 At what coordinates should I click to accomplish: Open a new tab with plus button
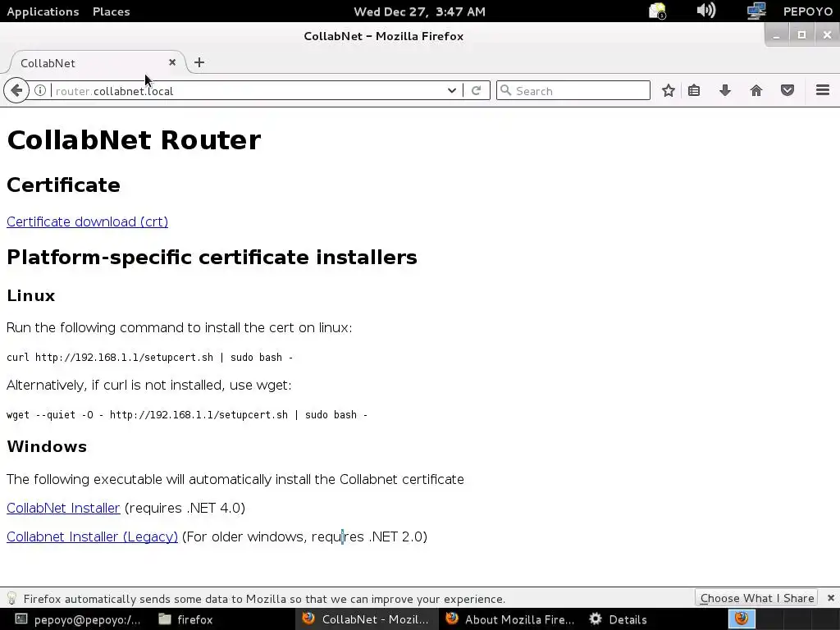pyautogui.click(x=199, y=62)
